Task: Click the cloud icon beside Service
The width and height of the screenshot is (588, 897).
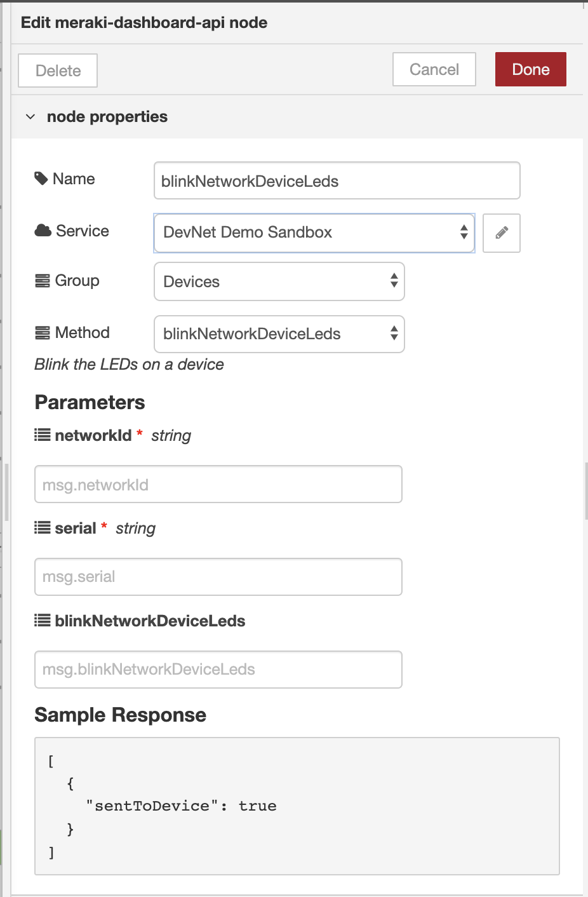Action: [x=43, y=231]
